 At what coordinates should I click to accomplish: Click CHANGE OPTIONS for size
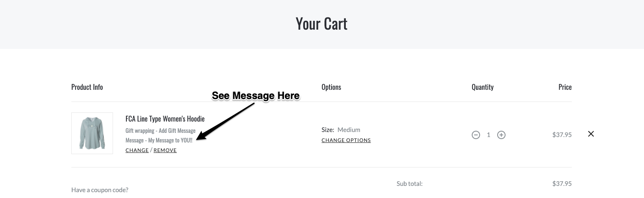coord(346,140)
